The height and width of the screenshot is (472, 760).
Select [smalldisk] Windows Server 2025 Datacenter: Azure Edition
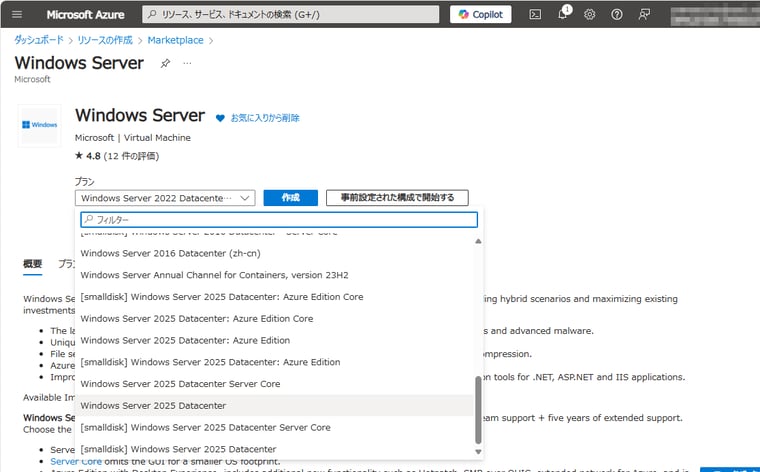[x=274, y=362]
